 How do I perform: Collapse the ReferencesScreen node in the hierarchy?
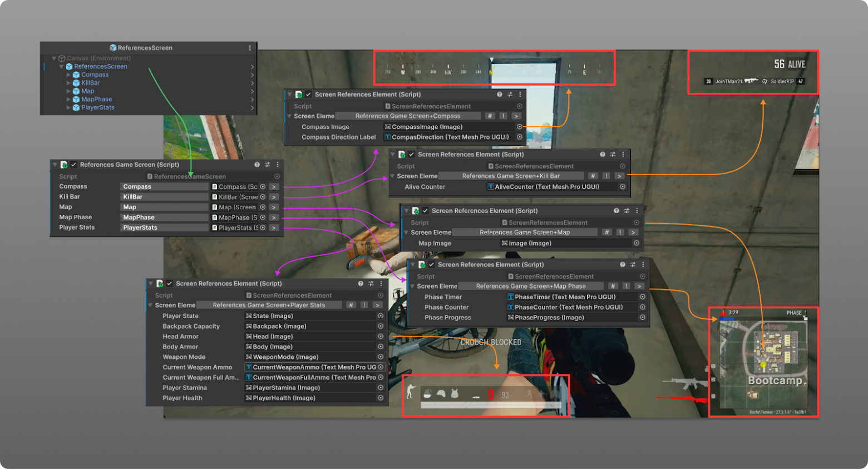62,66
